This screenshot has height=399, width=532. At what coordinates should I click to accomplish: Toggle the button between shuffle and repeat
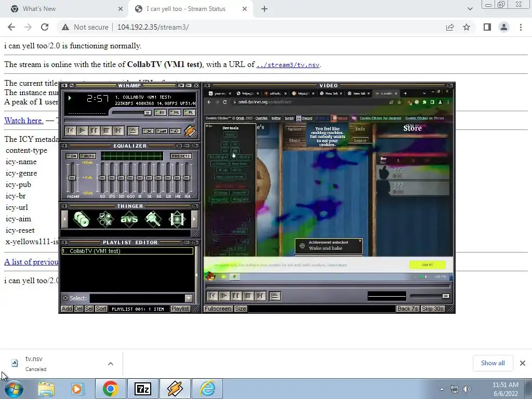tap(162, 131)
